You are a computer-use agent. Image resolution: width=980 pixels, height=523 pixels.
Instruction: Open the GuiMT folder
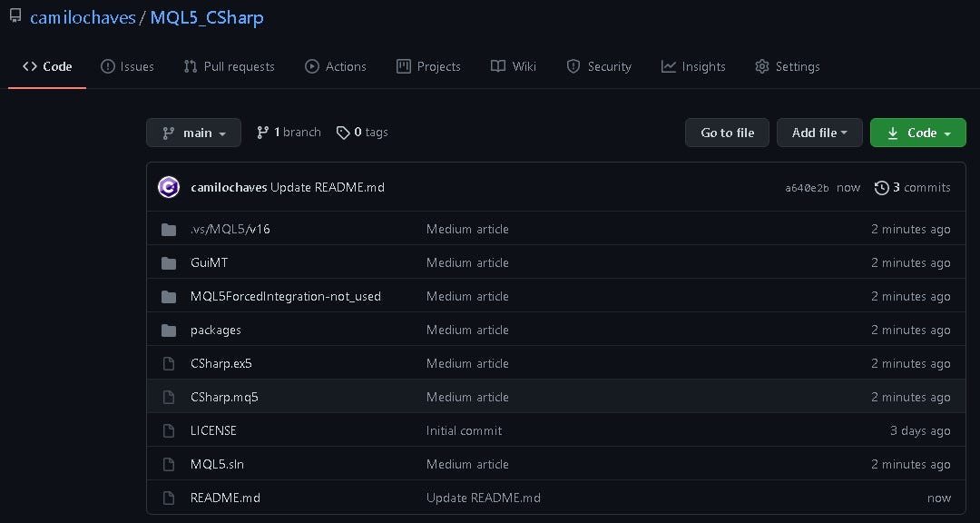[x=210, y=262]
